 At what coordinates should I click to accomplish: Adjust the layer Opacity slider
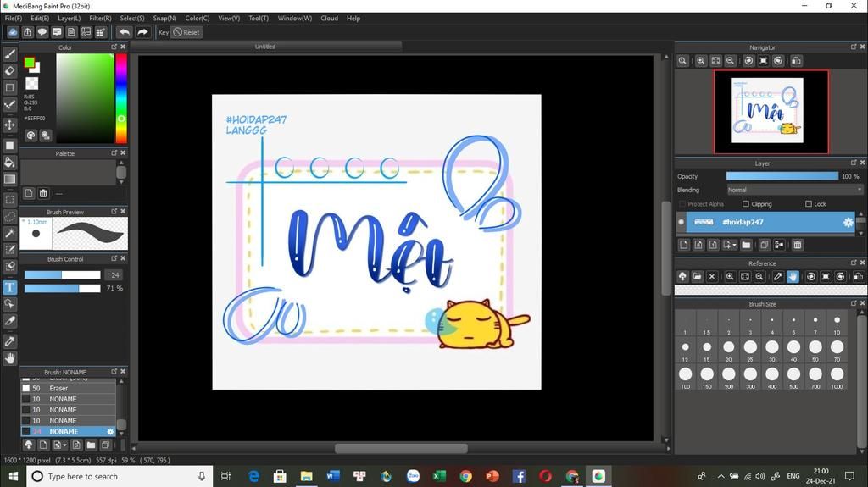point(782,176)
